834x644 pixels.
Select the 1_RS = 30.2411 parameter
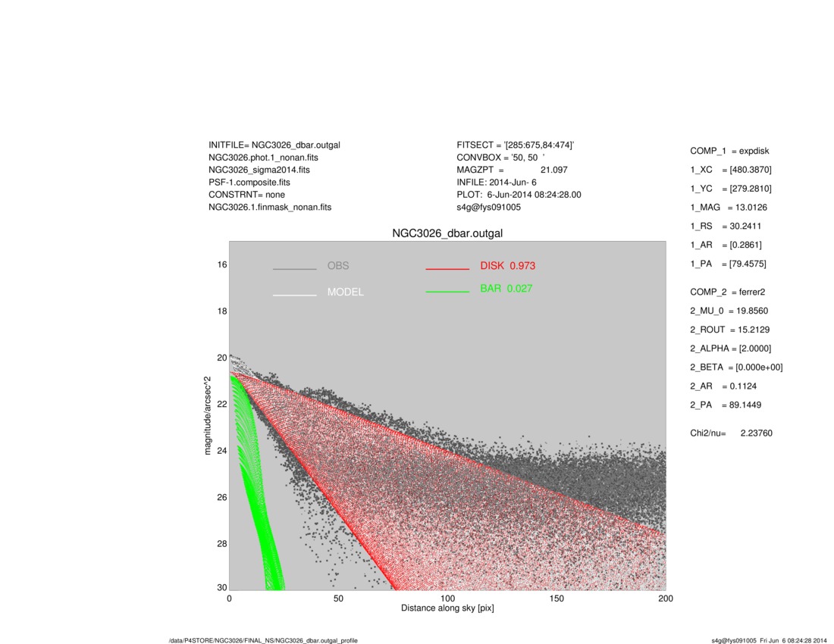click(x=726, y=226)
